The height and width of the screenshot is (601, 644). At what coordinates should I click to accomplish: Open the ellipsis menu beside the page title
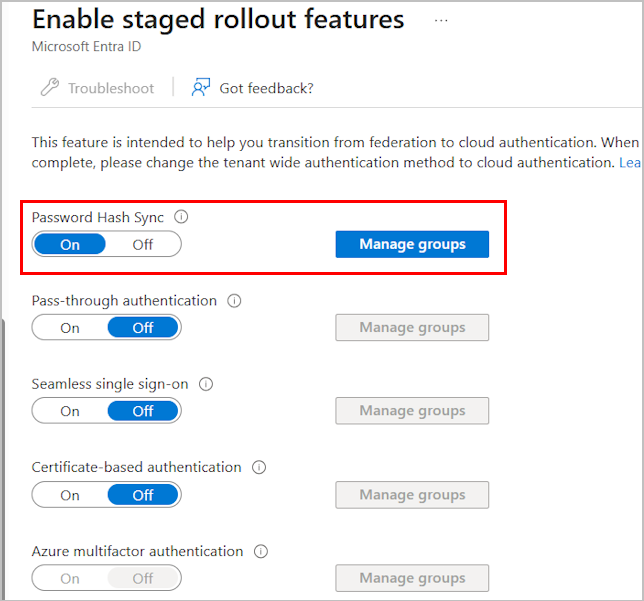click(441, 20)
